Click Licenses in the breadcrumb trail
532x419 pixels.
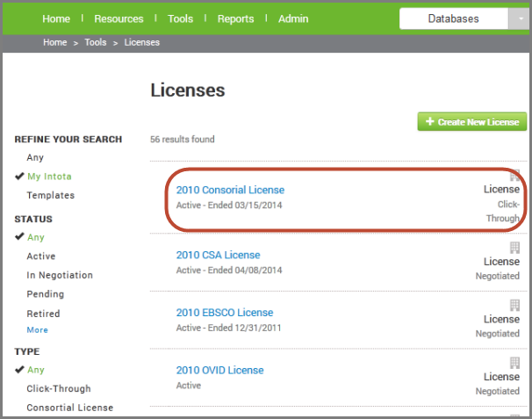point(142,42)
